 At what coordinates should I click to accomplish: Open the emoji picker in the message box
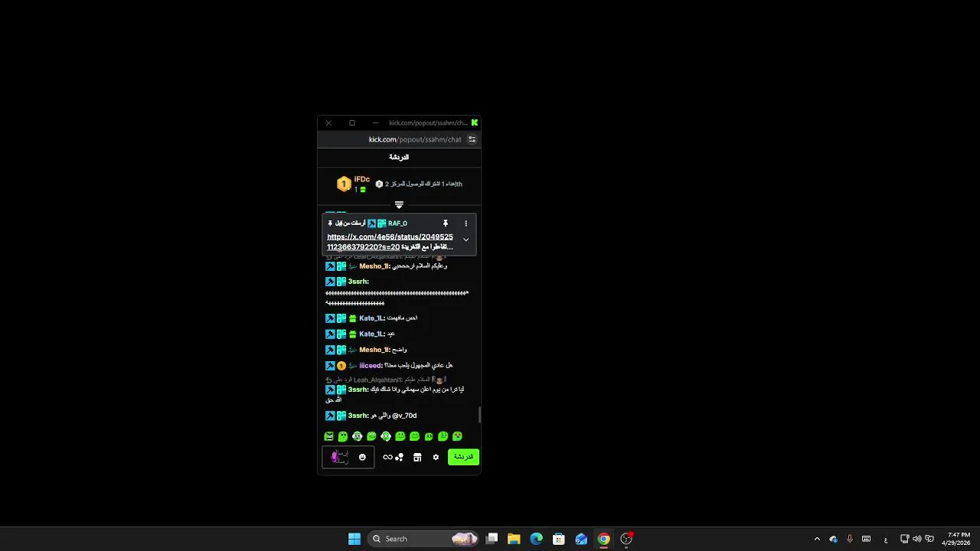pos(362,457)
